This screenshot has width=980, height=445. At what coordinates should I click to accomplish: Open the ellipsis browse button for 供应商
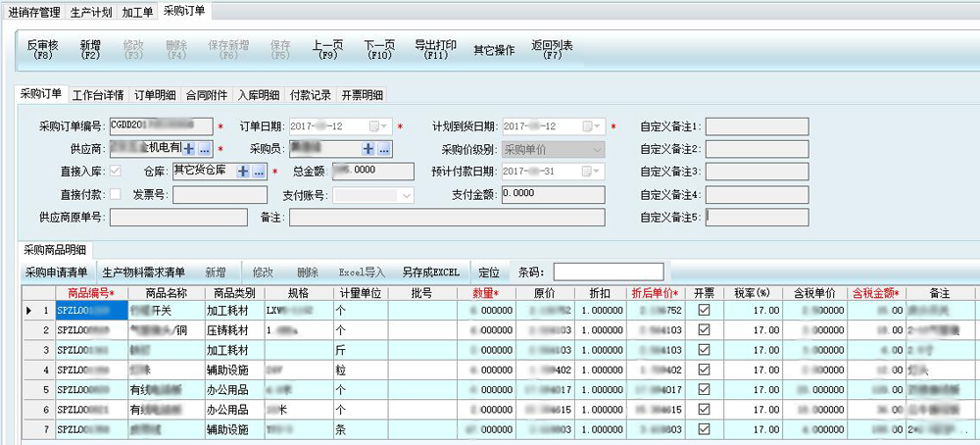pos(205,149)
